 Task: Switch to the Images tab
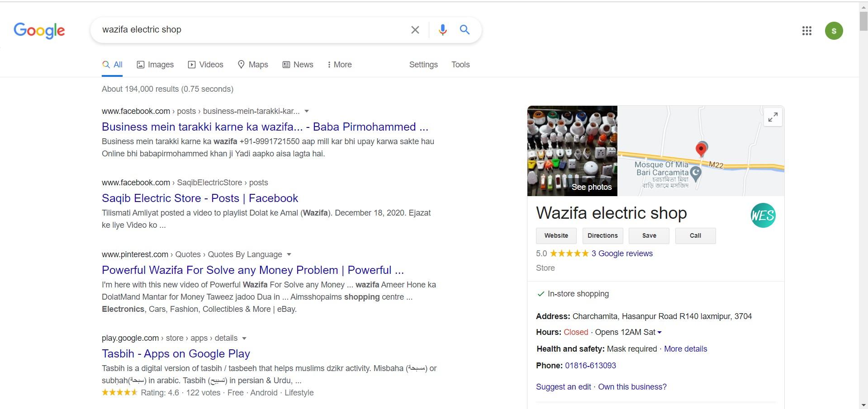click(155, 65)
